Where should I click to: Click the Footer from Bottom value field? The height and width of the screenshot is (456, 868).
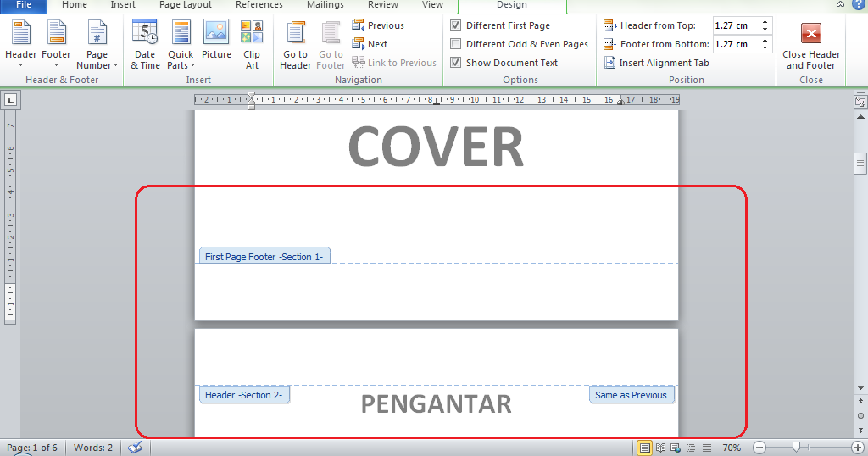pos(735,44)
